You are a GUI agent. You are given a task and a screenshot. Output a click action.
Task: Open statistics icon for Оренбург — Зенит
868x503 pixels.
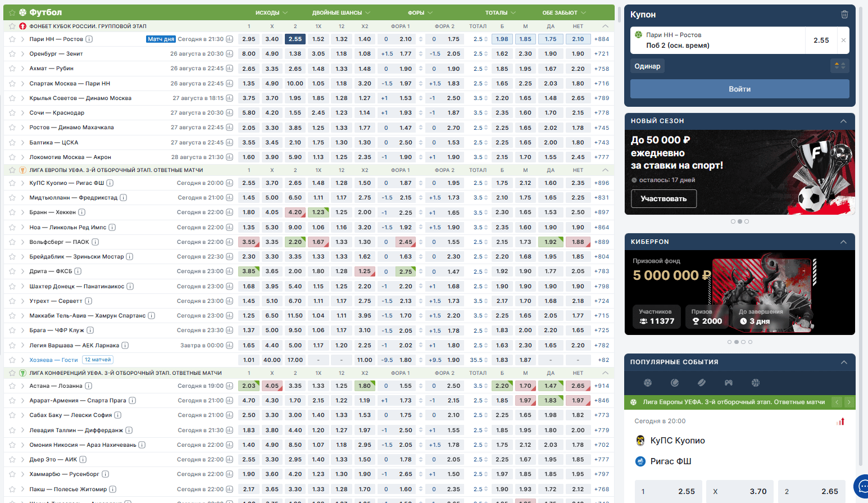pos(229,54)
